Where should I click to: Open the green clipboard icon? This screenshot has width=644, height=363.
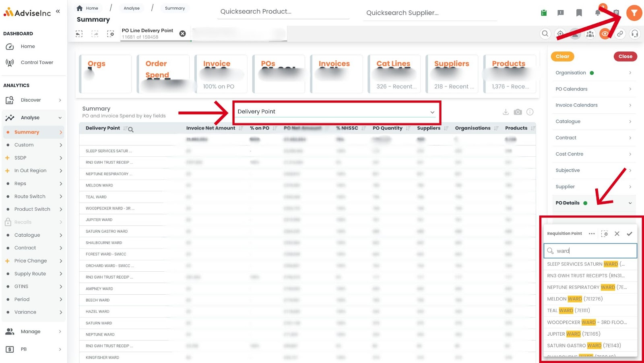point(544,13)
